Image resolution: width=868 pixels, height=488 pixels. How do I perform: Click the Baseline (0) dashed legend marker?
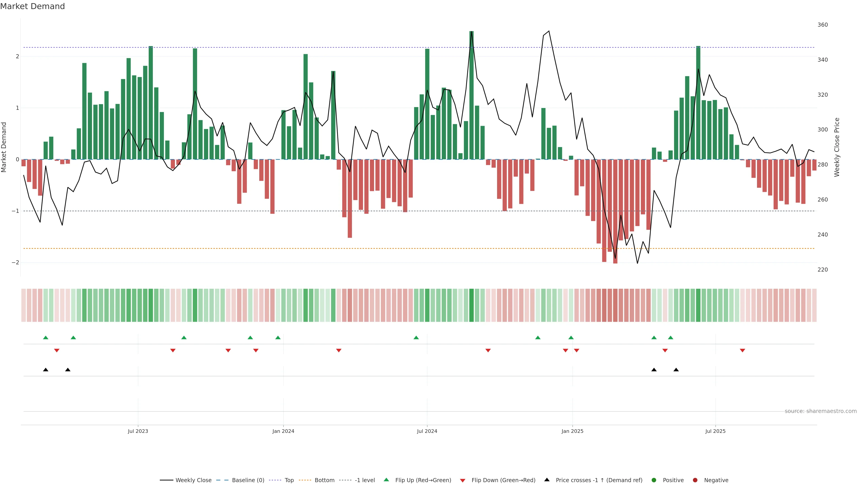[x=222, y=480]
